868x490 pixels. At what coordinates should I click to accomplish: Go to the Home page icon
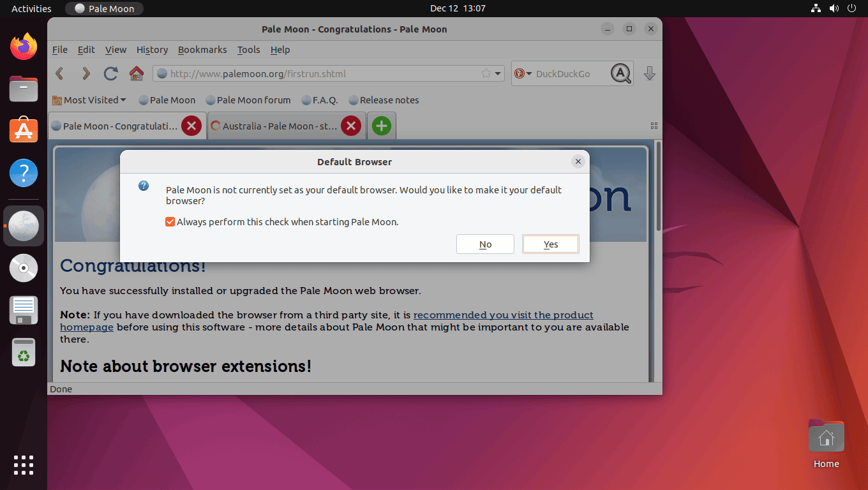tap(137, 73)
